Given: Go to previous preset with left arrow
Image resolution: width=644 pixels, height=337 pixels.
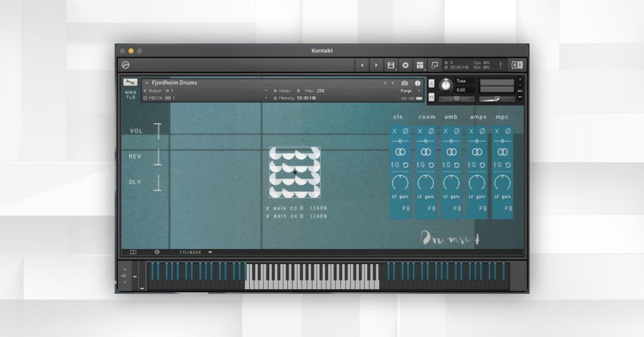Looking at the screenshot, I should click(362, 65).
